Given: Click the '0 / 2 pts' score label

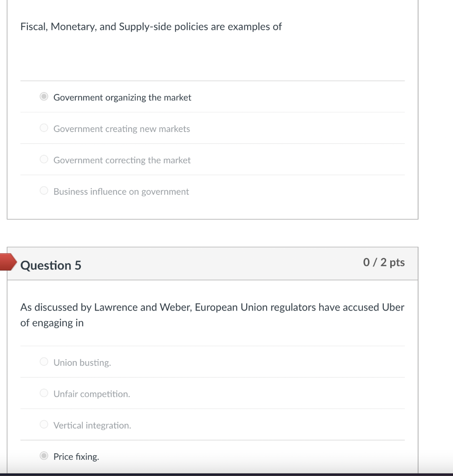Looking at the screenshot, I should coord(384,263).
